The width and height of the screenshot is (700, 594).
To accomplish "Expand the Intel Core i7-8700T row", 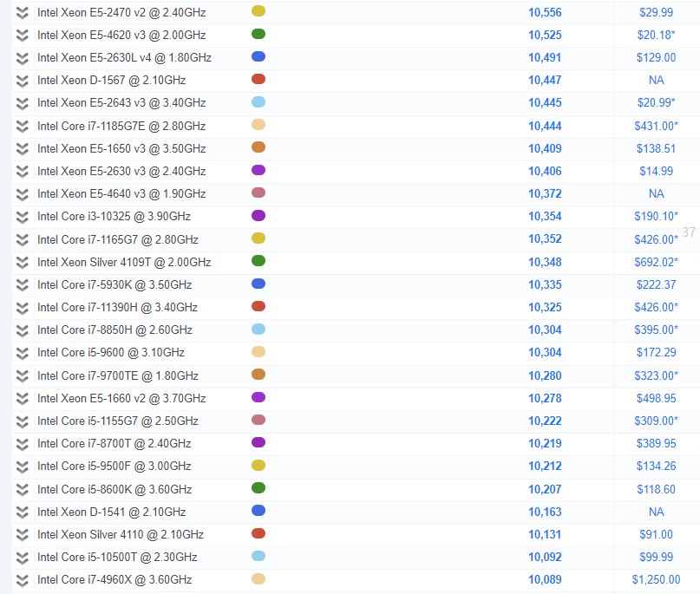I will coord(22,444).
